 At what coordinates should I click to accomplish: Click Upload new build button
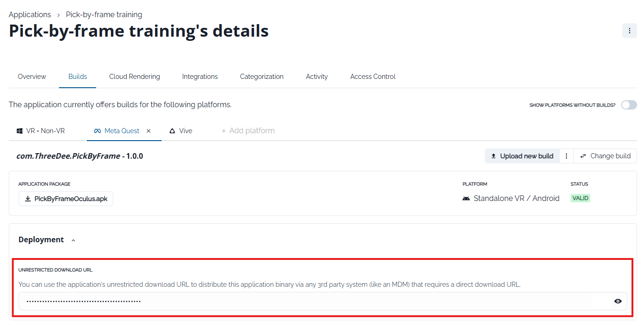522,156
